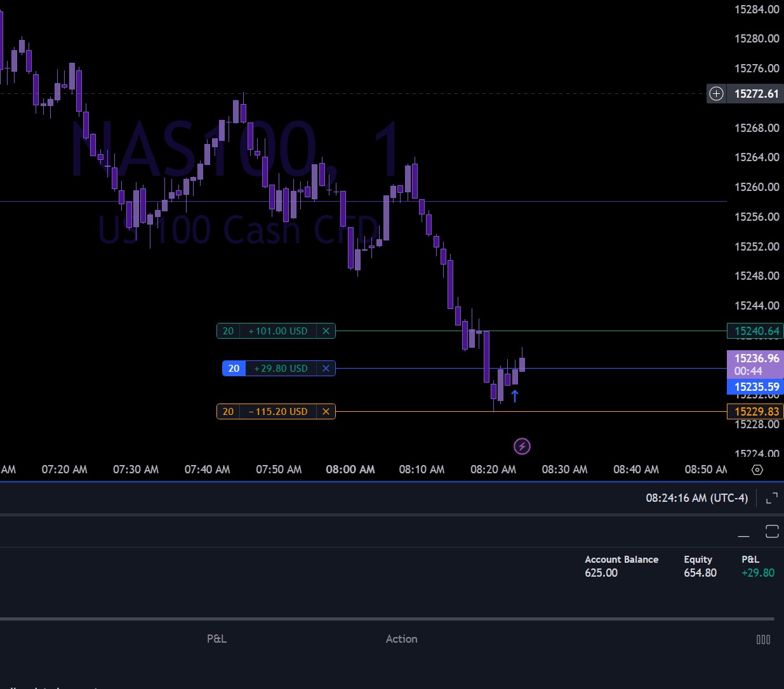The height and width of the screenshot is (689, 784).
Task: Close the open position showing +29.80 USD
Action: tap(326, 369)
